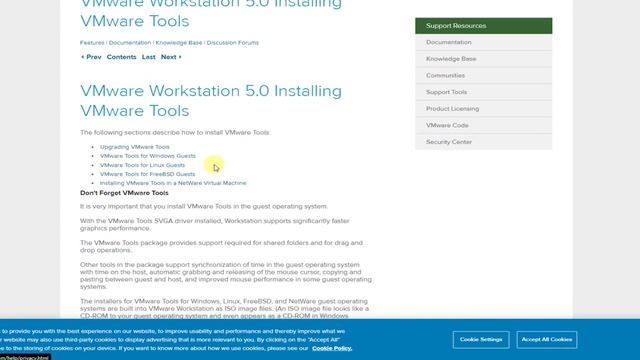The image size is (640, 360).
Task: Go to the Next page
Action: (x=171, y=57)
